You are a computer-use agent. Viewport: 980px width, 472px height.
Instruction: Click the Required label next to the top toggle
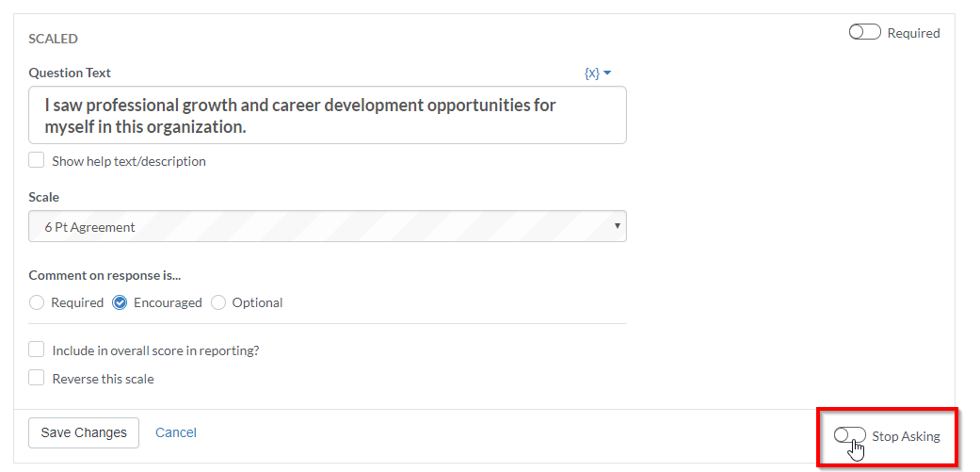pyautogui.click(x=913, y=33)
